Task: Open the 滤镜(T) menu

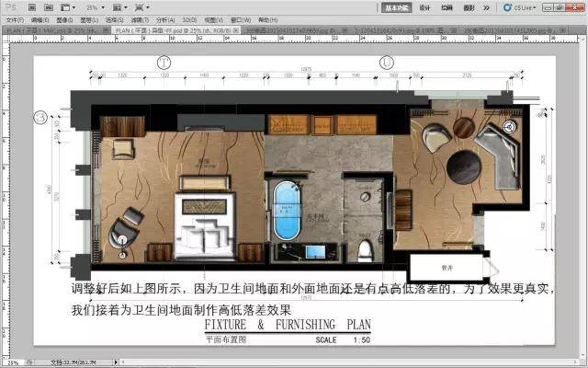Action: [x=141, y=18]
